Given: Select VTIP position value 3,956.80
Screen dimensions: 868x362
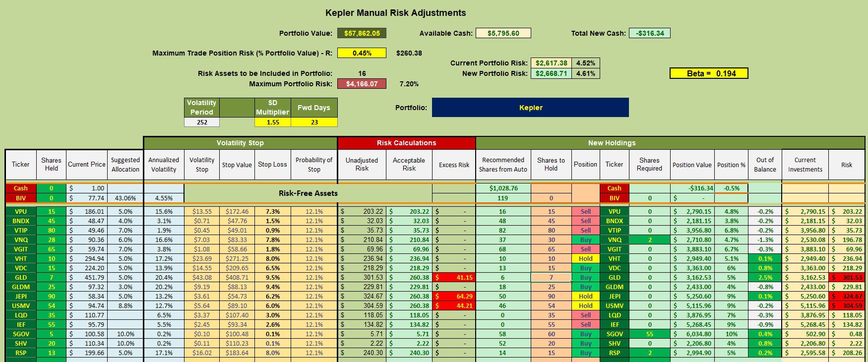Looking at the screenshot, I should click(692, 230).
